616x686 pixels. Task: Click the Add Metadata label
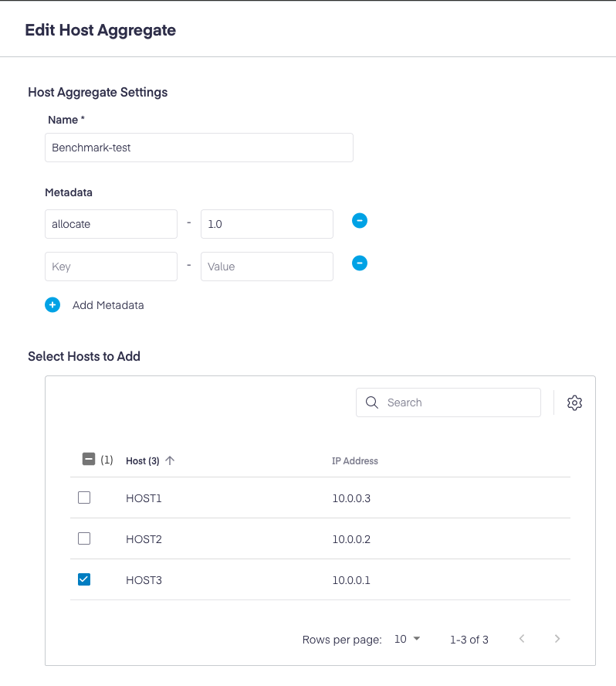(x=108, y=305)
